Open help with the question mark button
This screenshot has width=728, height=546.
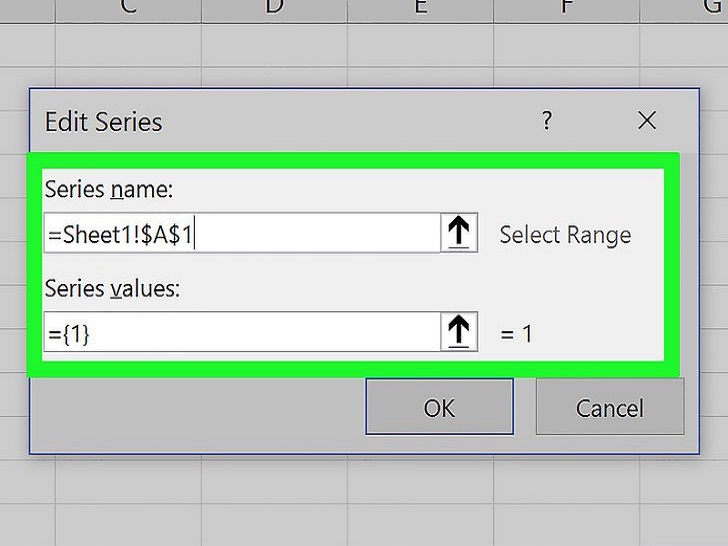(547, 121)
